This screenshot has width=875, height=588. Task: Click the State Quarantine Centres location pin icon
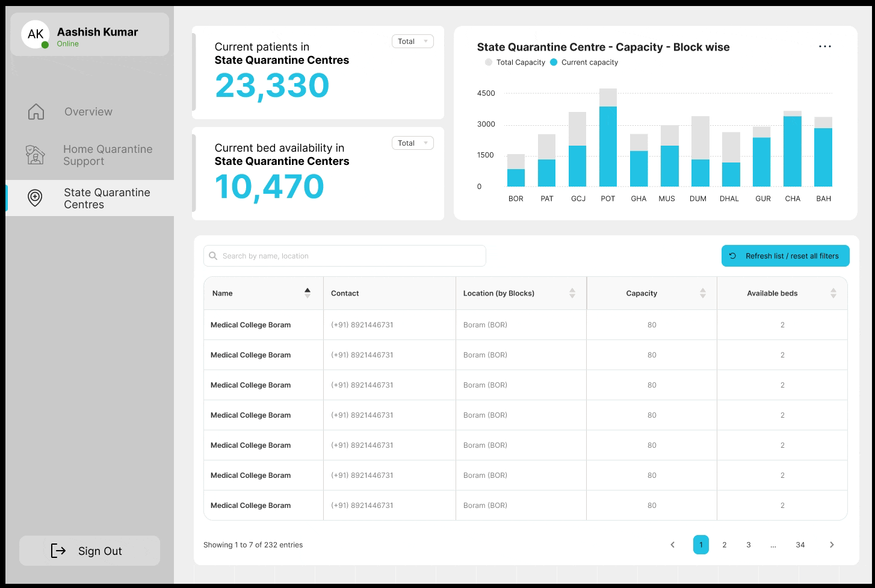(x=35, y=198)
